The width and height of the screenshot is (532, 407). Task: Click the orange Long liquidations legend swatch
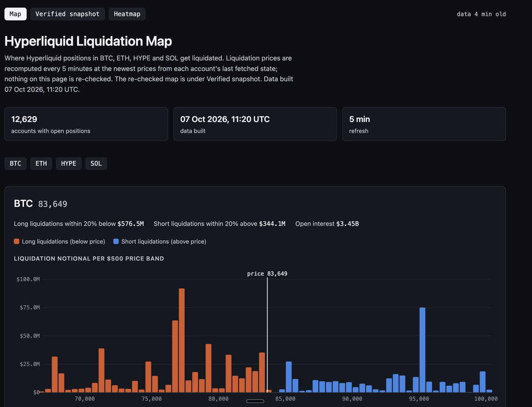(x=17, y=242)
